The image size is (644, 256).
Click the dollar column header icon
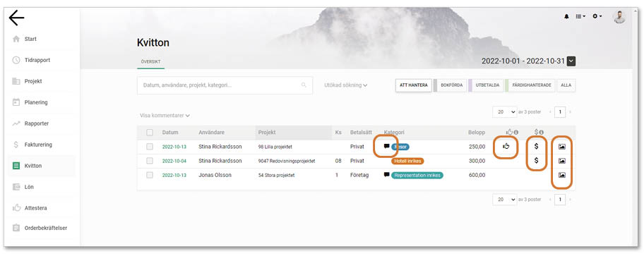point(536,132)
